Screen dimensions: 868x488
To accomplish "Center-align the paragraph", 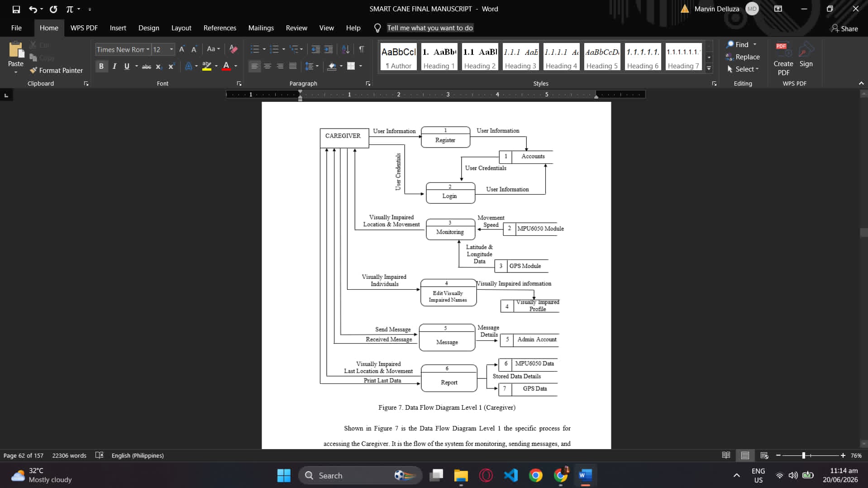I will (x=267, y=66).
